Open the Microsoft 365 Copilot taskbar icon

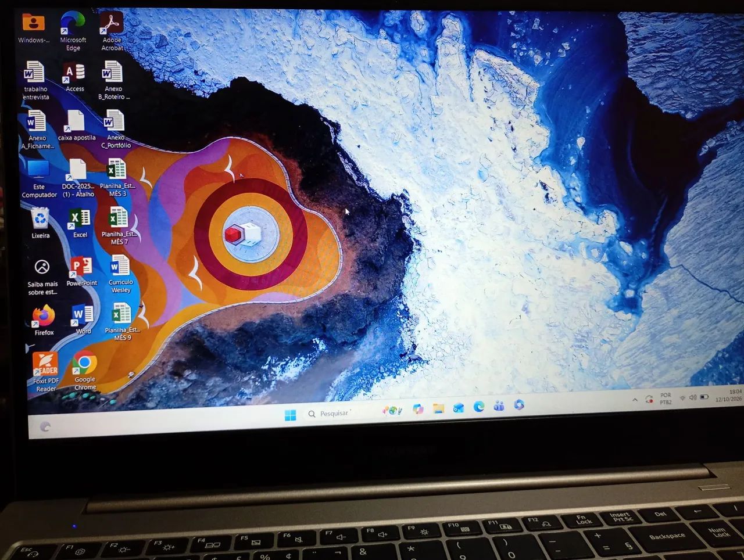[x=519, y=405]
